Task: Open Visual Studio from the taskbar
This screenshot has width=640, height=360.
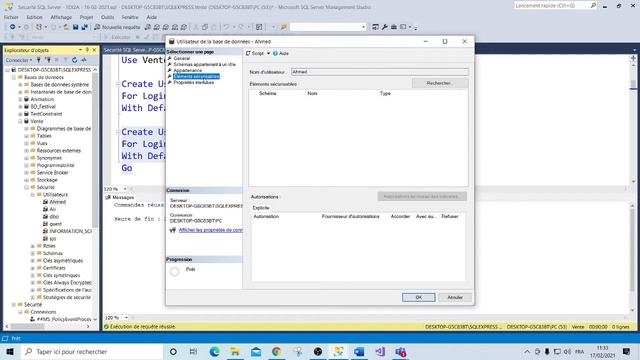Action: 380,351
